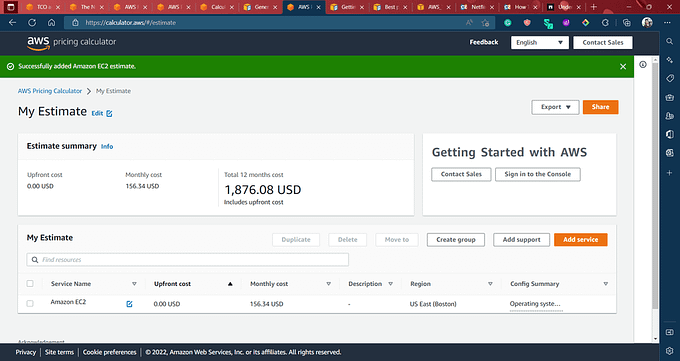Image resolution: width=680 pixels, height=361 pixels.
Task: Expand the Export dropdown
Action: [x=555, y=107]
